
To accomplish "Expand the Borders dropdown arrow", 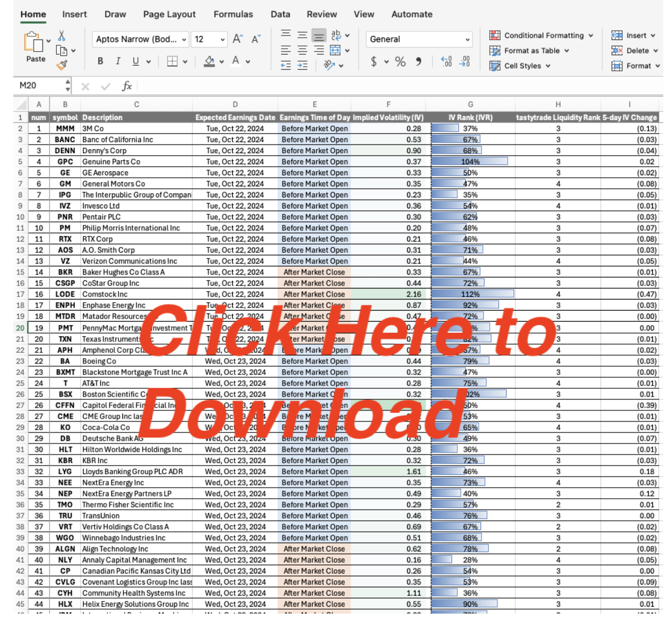I will click(x=185, y=62).
